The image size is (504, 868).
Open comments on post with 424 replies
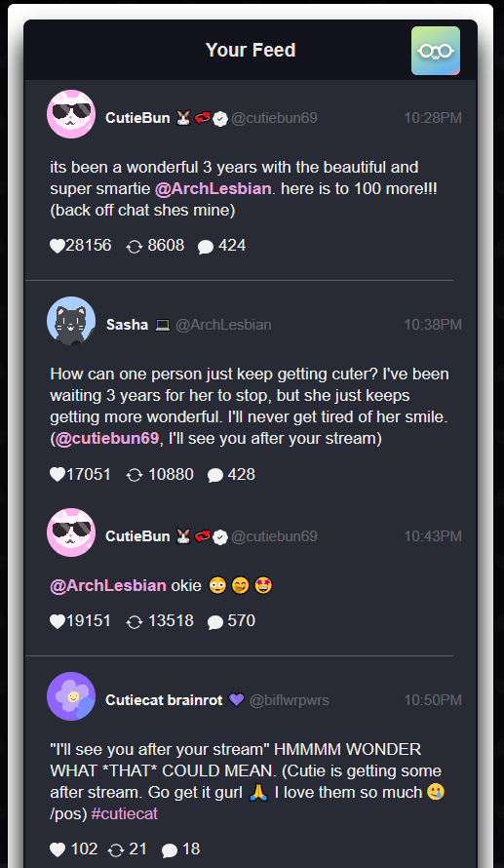(x=206, y=247)
